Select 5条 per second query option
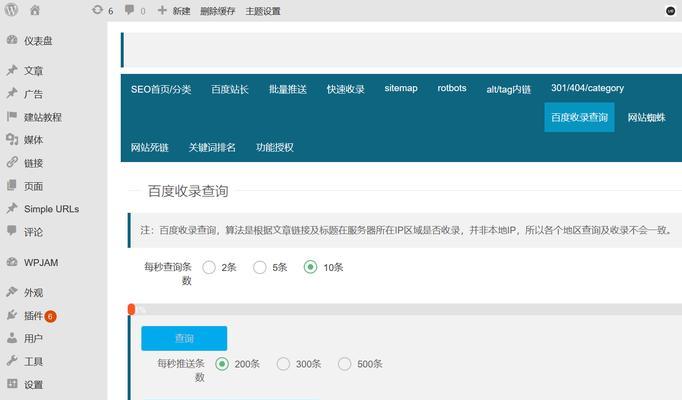The height and width of the screenshot is (400, 682). point(260,267)
